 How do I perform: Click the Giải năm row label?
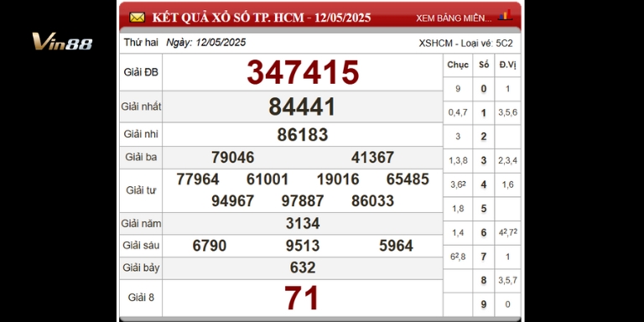click(141, 224)
